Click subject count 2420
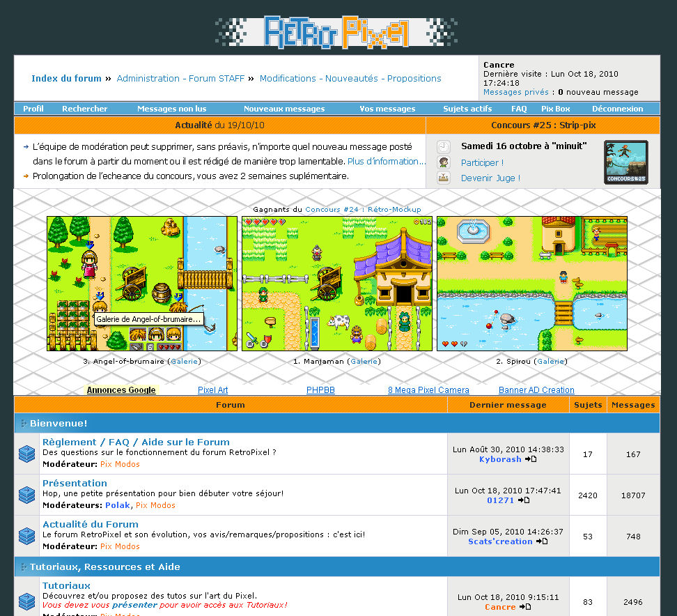Viewport: 677px width, 616px height. [588, 495]
